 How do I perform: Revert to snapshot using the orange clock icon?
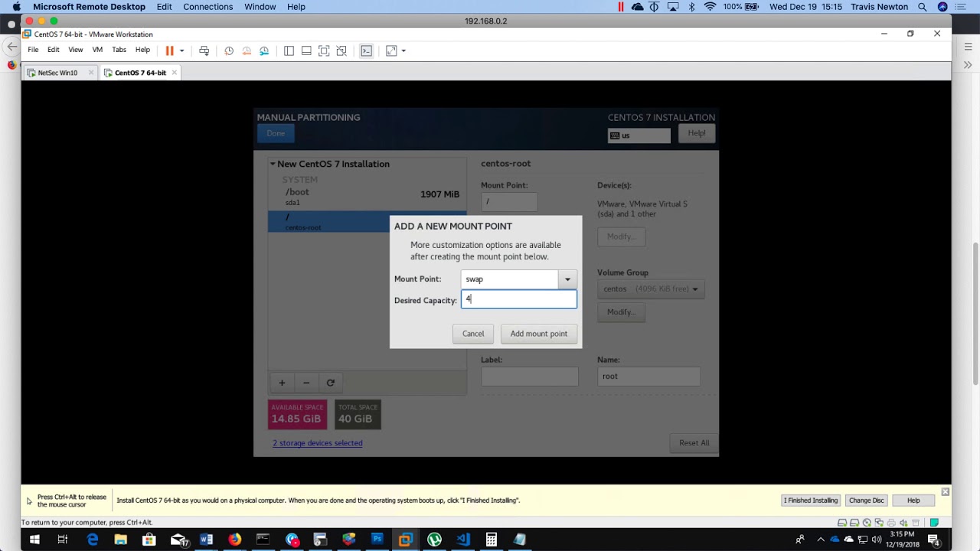[x=247, y=51]
